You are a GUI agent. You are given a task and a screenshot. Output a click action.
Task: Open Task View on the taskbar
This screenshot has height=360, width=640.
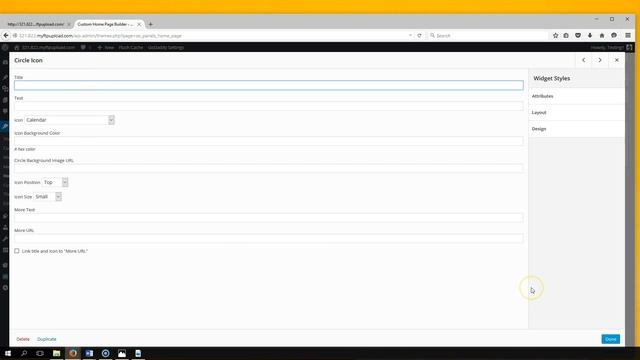(x=40, y=353)
